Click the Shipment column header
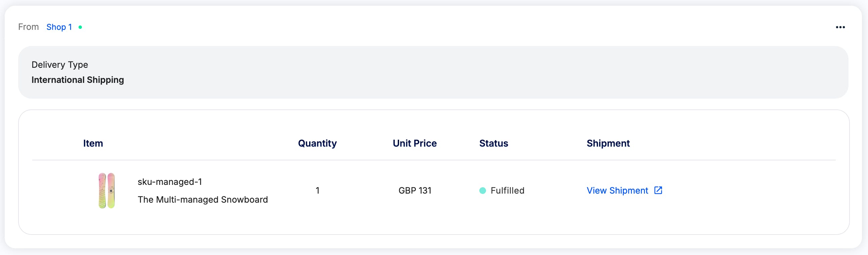The image size is (868, 255). [x=608, y=144]
